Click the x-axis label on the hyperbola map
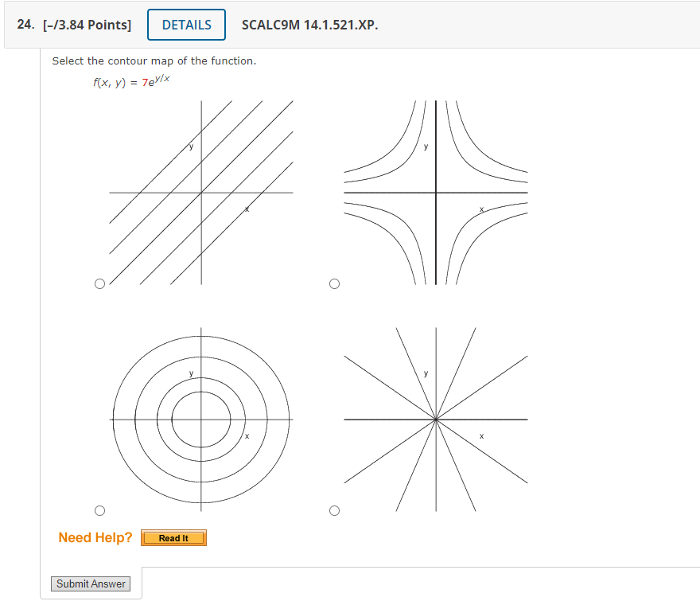Viewport: 700px width, 605px height. point(480,208)
